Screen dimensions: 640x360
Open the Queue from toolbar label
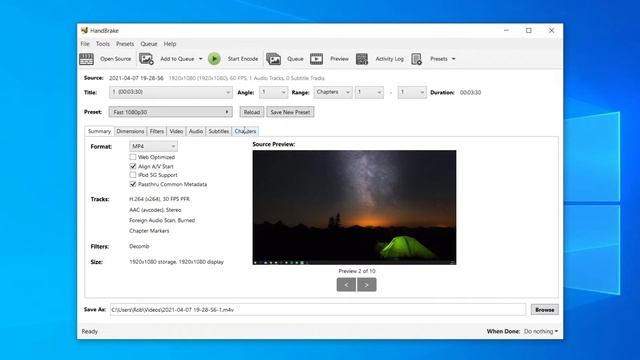pyautogui.click(x=295, y=59)
